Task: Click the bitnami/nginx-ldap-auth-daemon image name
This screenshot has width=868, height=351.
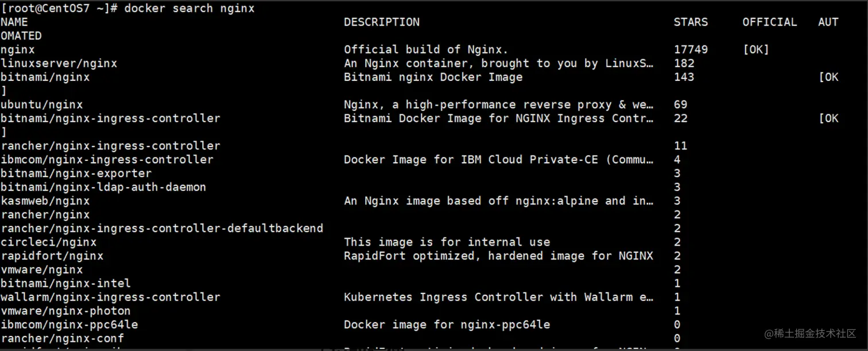Action: pyautogui.click(x=103, y=187)
